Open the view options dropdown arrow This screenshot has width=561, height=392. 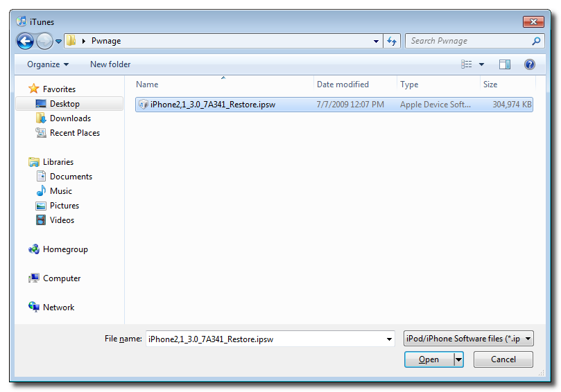[481, 64]
